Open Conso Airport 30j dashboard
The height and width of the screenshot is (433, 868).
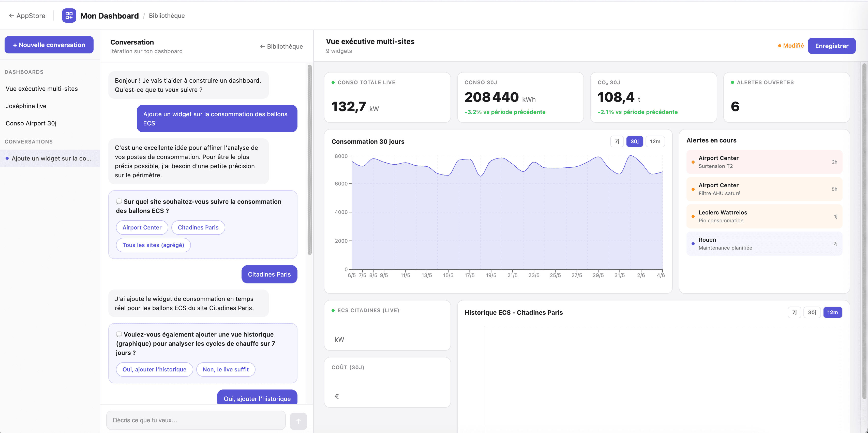click(x=31, y=123)
